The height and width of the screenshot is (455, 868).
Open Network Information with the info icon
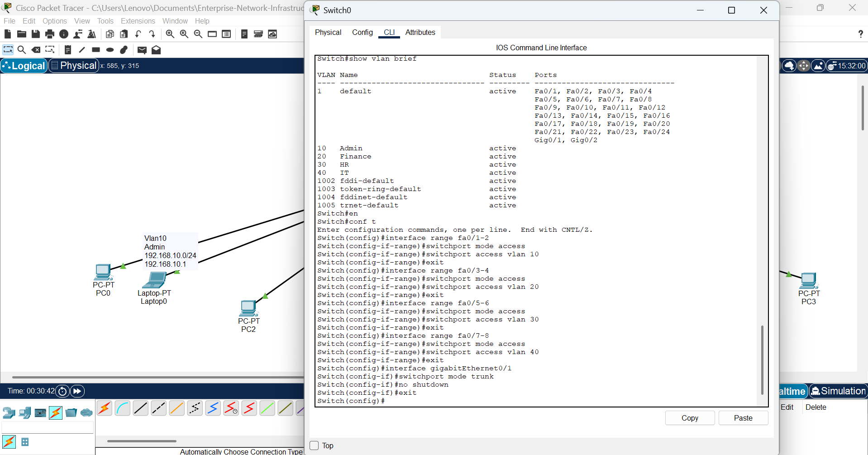tap(64, 34)
